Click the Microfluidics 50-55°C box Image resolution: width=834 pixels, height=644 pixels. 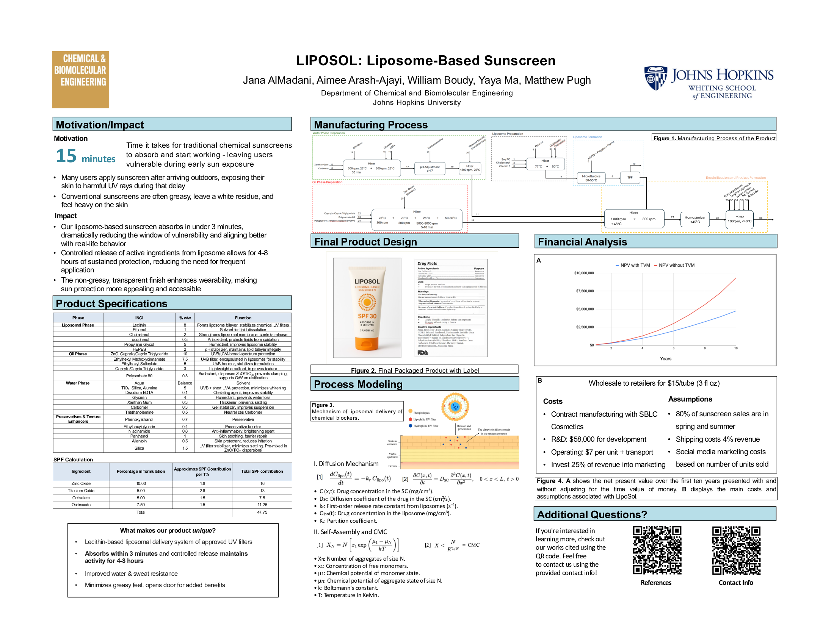click(x=591, y=178)
